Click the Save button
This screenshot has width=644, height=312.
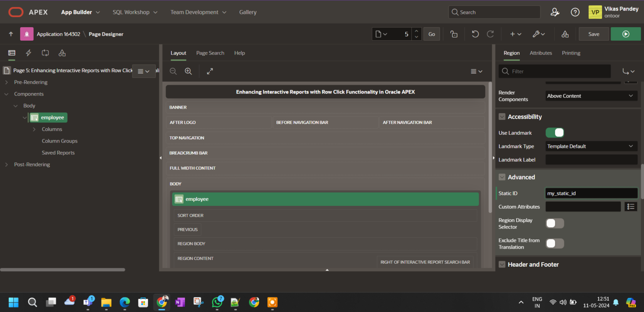tap(594, 34)
